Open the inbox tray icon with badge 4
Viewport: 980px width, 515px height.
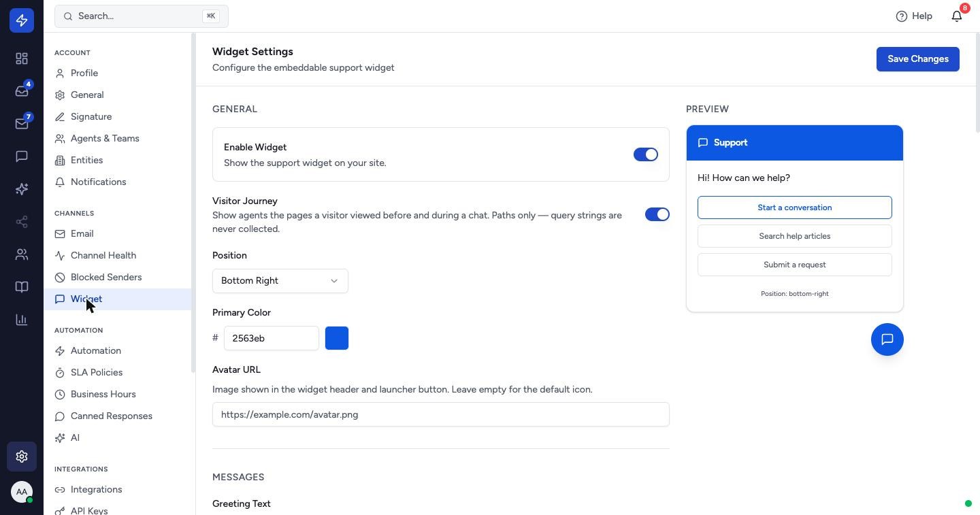[x=22, y=91]
